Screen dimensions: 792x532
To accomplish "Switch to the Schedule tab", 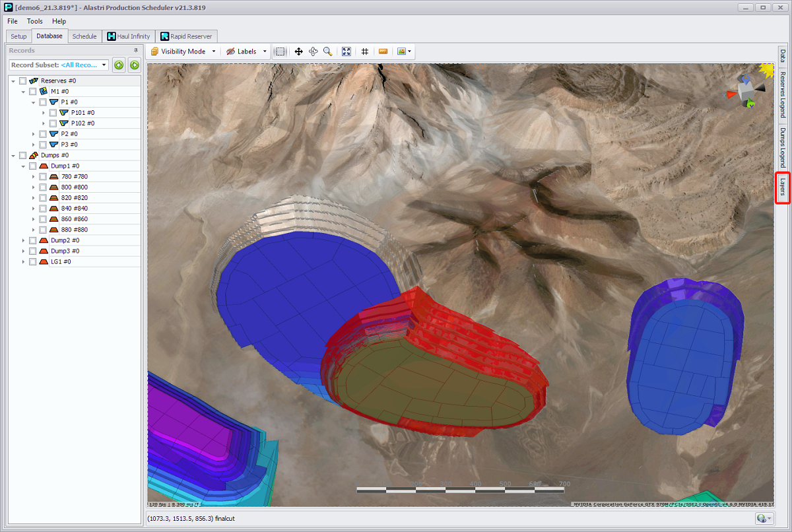I will (x=84, y=36).
